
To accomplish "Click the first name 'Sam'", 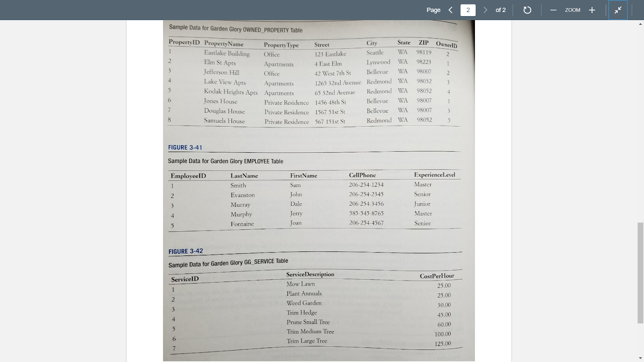I will click(295, 185).
